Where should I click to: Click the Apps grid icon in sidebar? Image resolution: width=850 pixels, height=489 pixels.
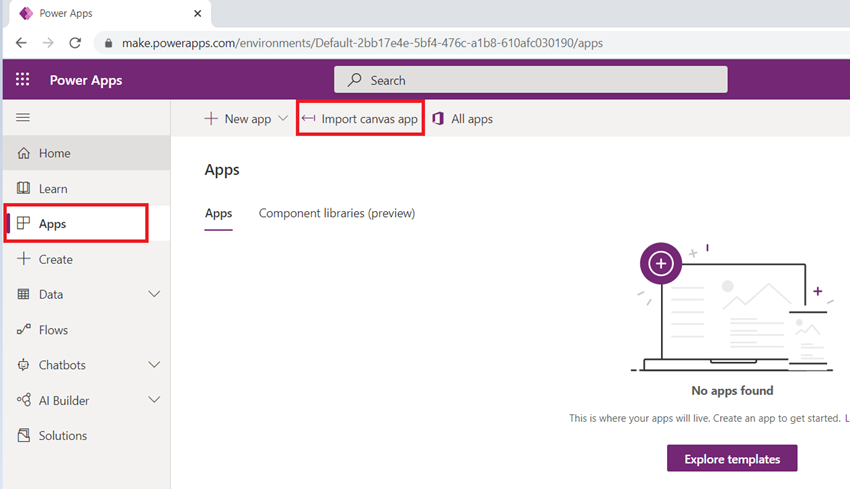coord(23,223)
